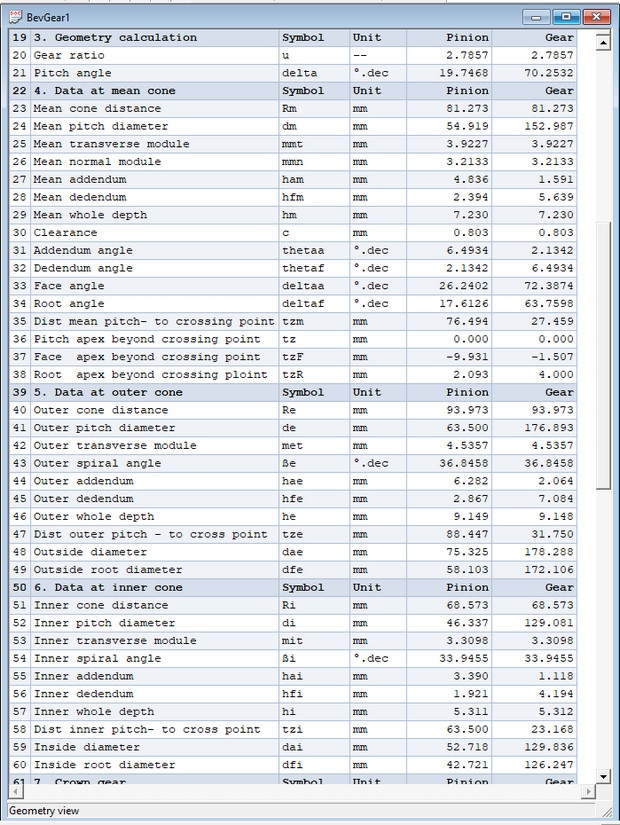Minimize the BevGear1 window
Screen dimensions: 620x825
(540, 17)
